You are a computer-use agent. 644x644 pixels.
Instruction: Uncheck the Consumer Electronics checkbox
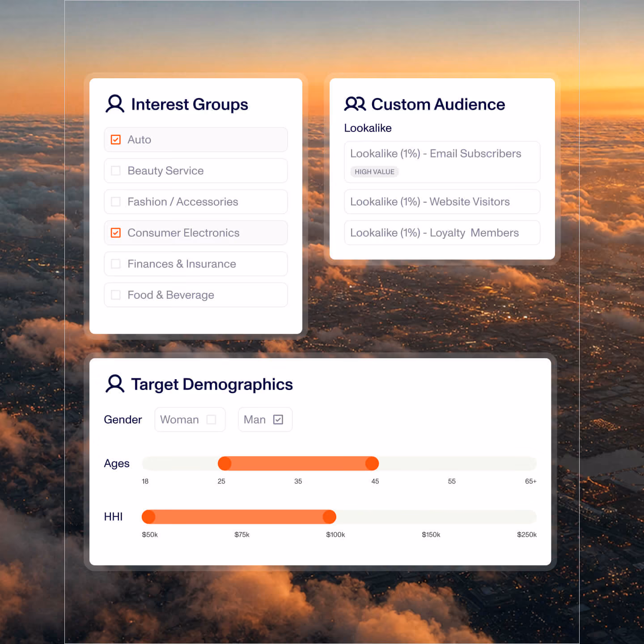[115, 233]
